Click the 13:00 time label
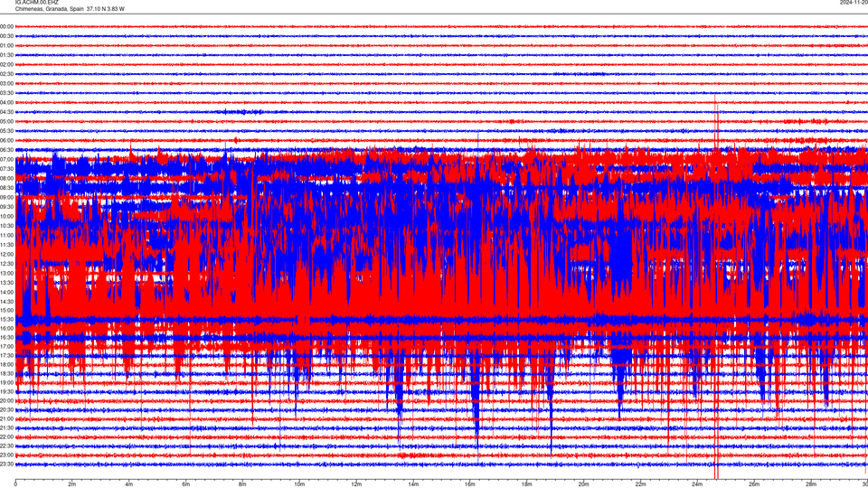Screen dimensions: 868x488 6,273
